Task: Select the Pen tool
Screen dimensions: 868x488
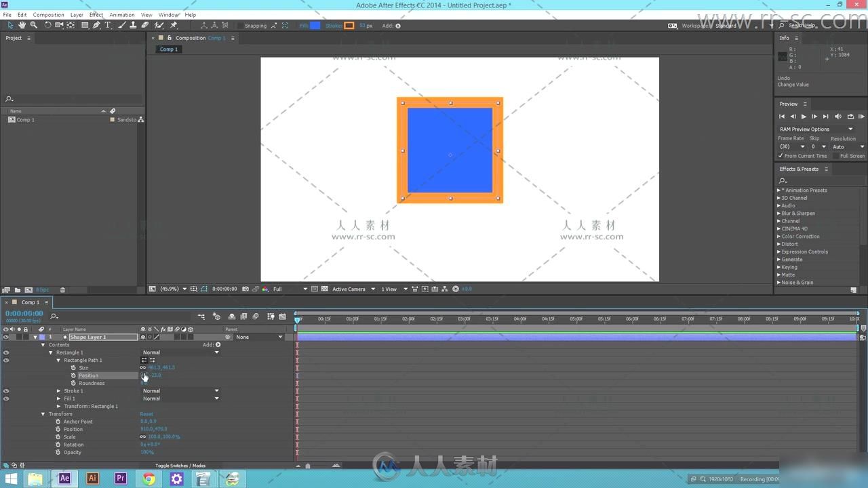Action: (x=96, y=25)
